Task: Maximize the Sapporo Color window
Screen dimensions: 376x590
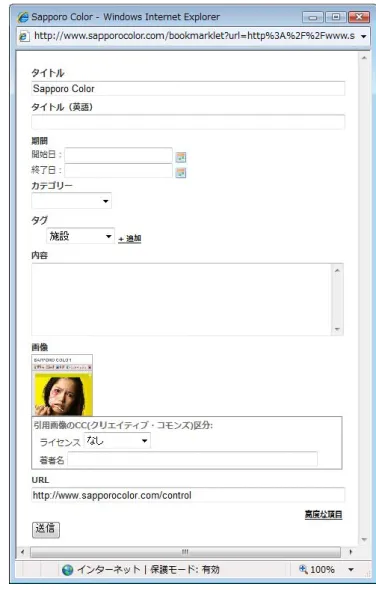Action: pos(336,17)
